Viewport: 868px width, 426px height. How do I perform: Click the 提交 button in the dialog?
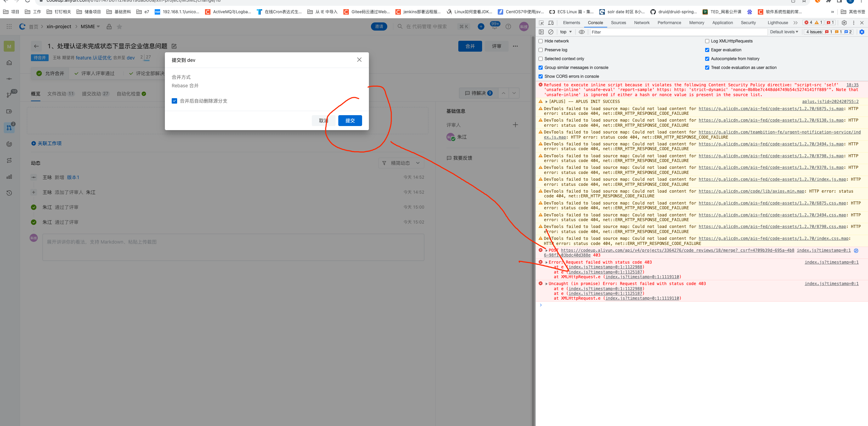click(x=350, y=121)
